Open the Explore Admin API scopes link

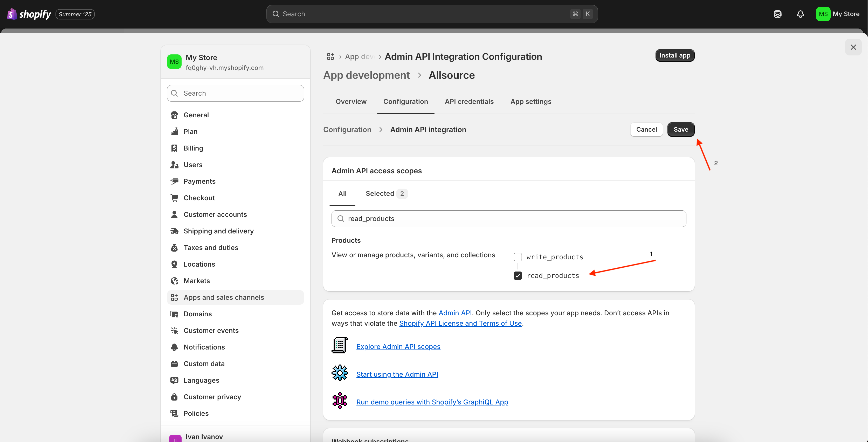click(x=398, y=347)
